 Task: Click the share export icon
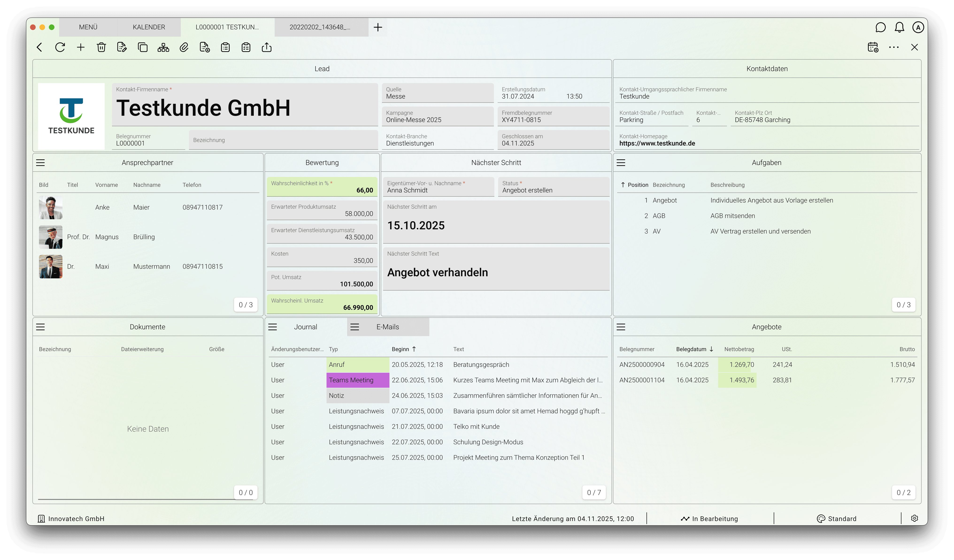pos(266,47)
